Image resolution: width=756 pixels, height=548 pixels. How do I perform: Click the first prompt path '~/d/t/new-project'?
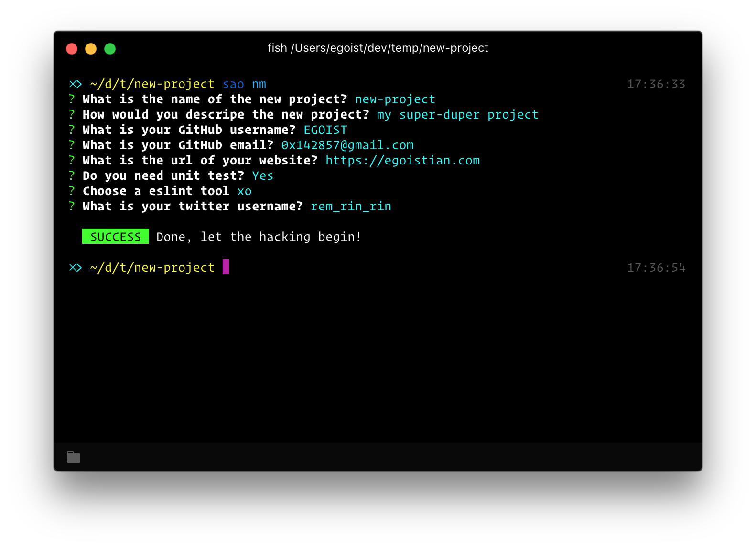click(152, 84)
